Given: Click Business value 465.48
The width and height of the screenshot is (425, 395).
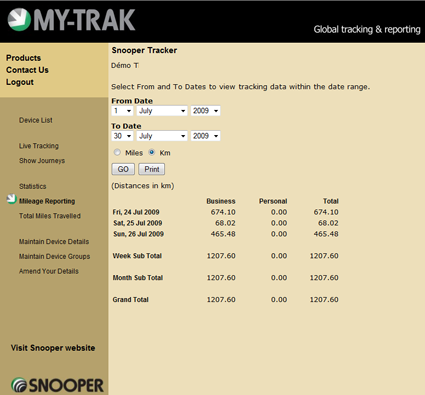Looking at the screenshot, I should pos(223,234).
